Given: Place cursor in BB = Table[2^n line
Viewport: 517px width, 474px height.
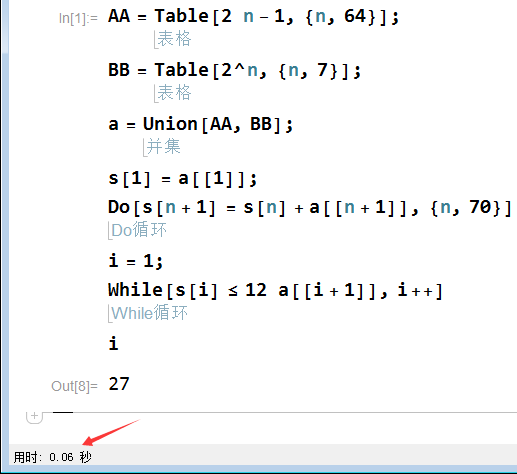Looking at the screenshot, I should pyautogui.click(x=234, y=70).
